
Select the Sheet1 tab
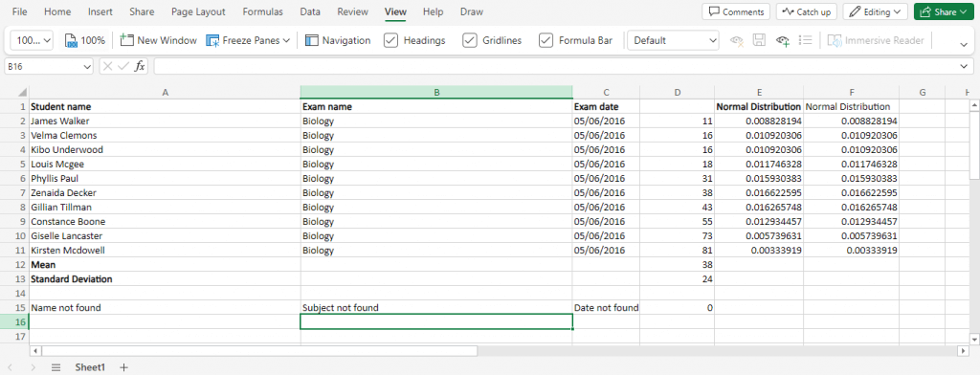pos(91,367)
